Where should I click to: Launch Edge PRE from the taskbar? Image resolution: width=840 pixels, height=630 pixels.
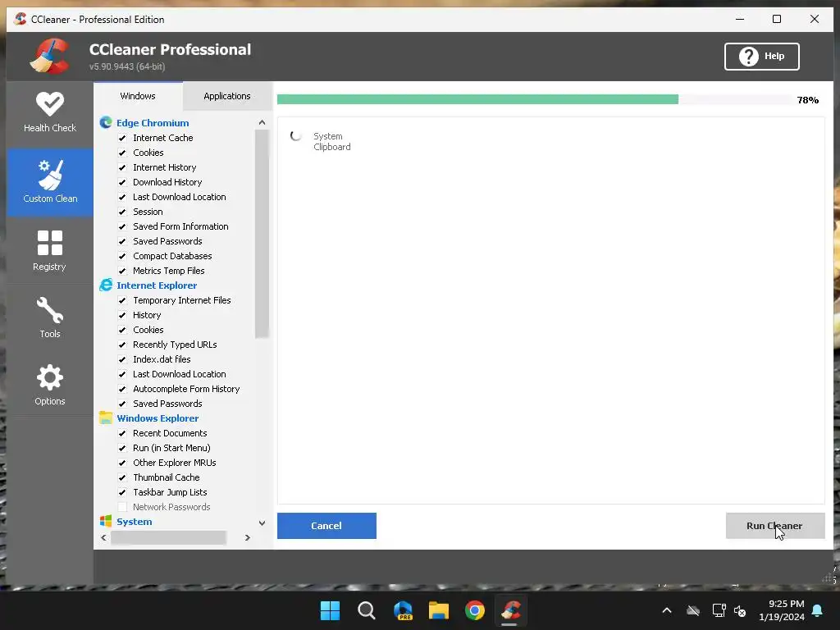pyautogui.click(x=403, y=610)
